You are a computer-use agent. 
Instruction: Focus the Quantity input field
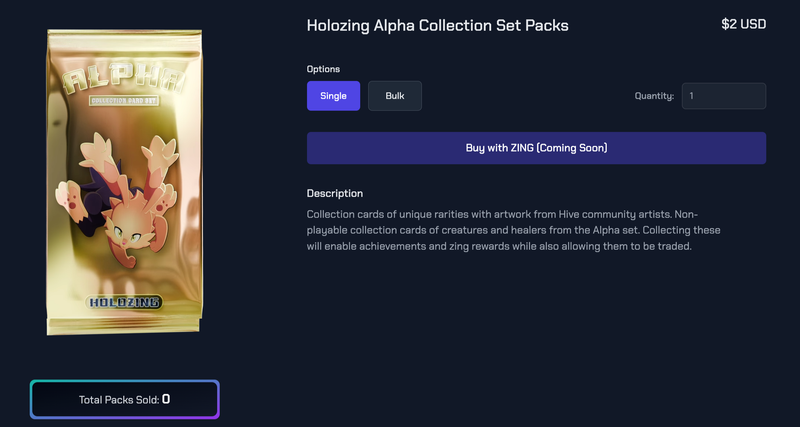pyautogui.click(x=723, y=96)
